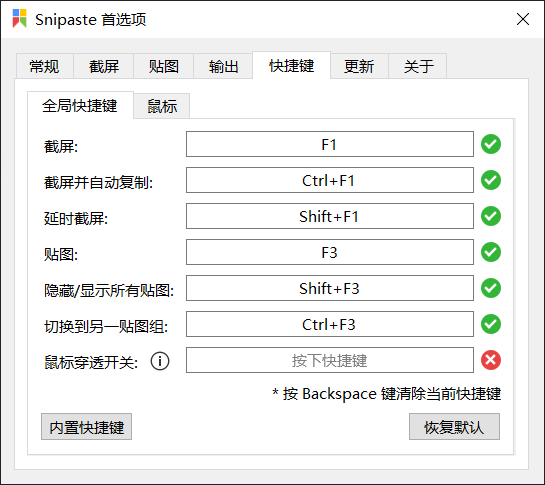Click the green check icon beside Ctrl+F1
Image resolution: width=545 pixels, height=485 pixels.
pos(491,180)
